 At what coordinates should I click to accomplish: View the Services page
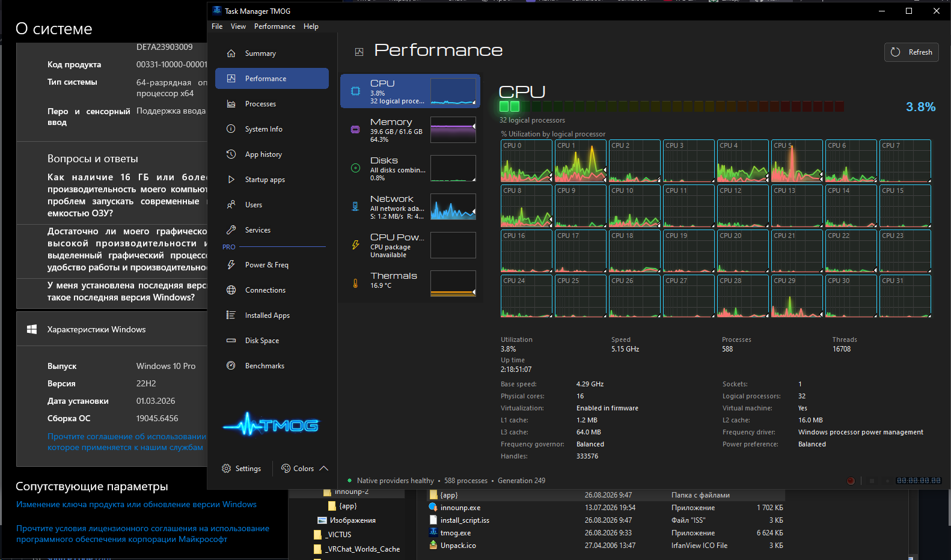click(x=272, y=230)
